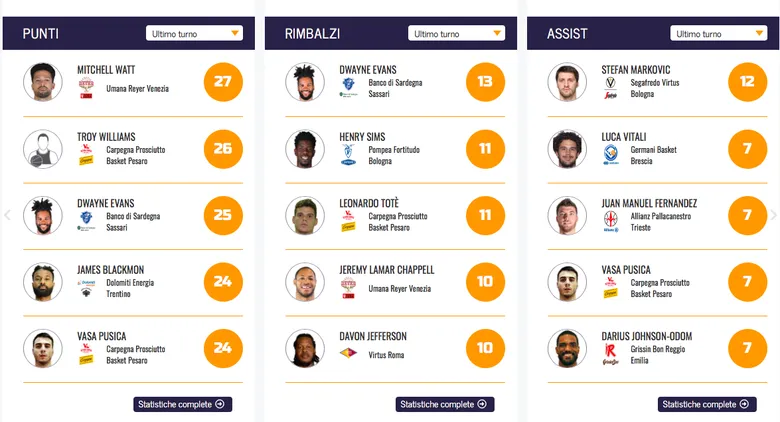Click 'Statistiche complete' under Rimbalzi
780x422 pixels.
click(x=445, y=404)
